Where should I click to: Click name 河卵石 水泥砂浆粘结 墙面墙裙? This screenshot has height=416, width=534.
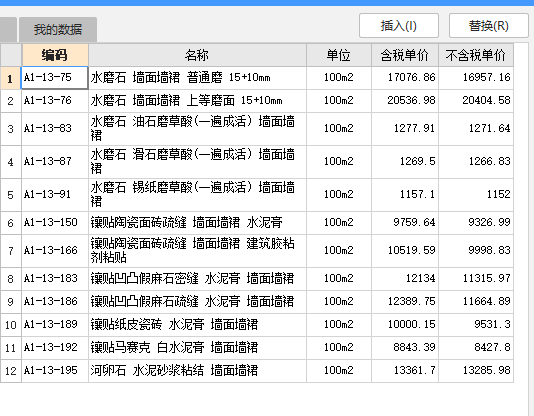click(x=197, y=371)
